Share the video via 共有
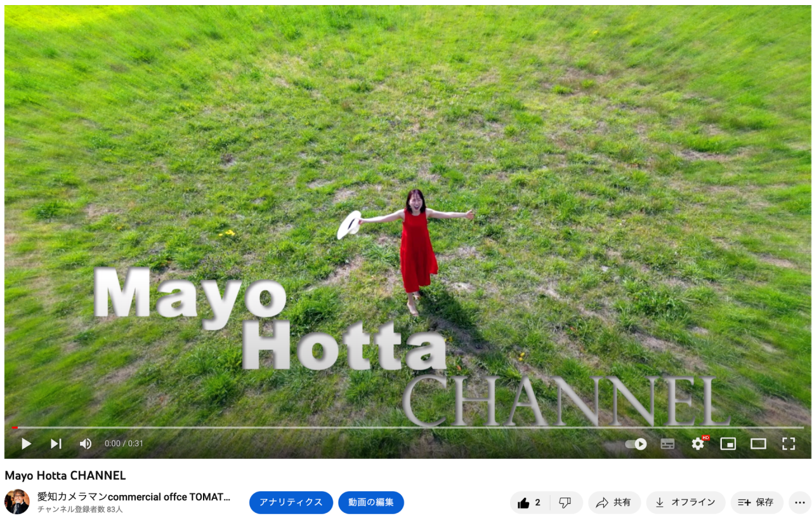 (x=614, y=503)
